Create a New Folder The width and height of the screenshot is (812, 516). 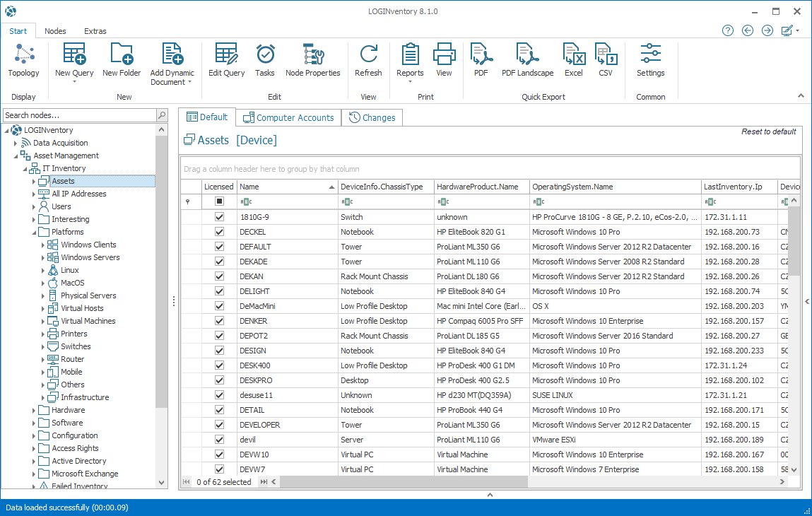(x=122, y=61)
